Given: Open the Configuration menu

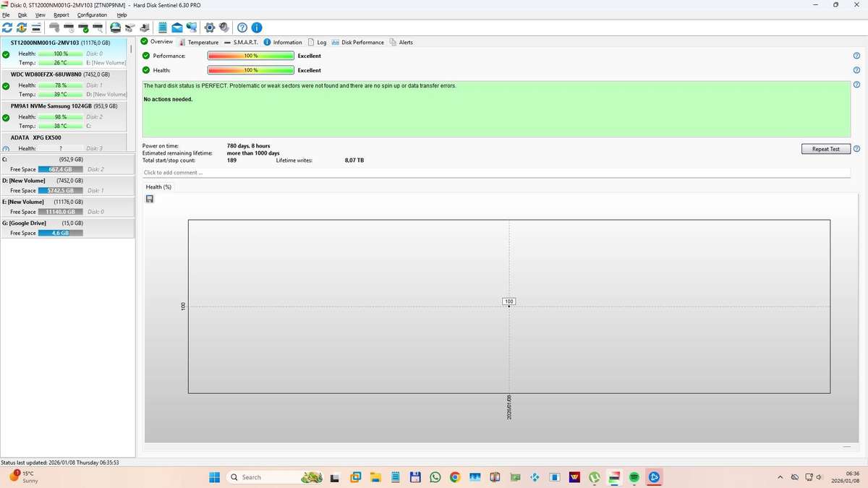Looking at the screenshot, I should tap(92, 14).
